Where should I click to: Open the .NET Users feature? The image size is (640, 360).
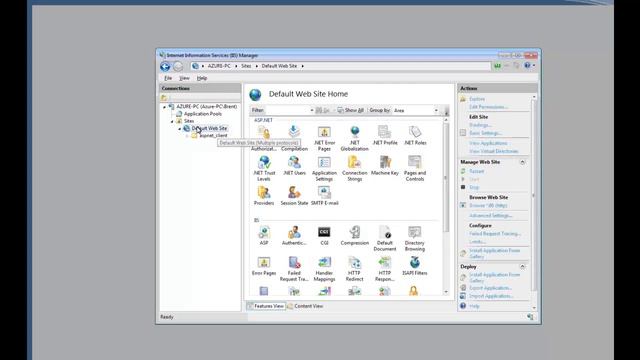tap(294, 166)
